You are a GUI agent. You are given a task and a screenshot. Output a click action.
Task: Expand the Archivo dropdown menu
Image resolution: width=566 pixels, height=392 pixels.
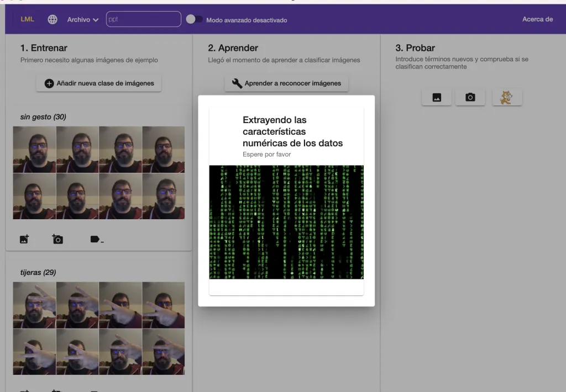(83, 19)
